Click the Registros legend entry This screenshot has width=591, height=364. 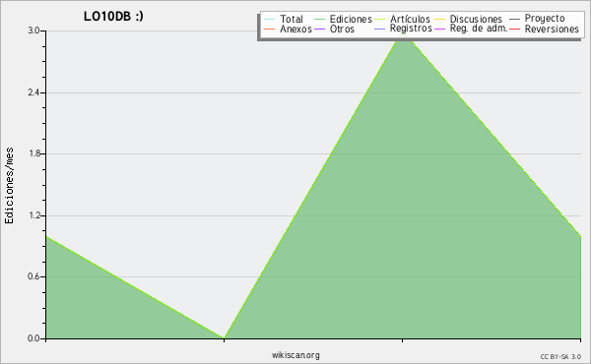point(403,29)
